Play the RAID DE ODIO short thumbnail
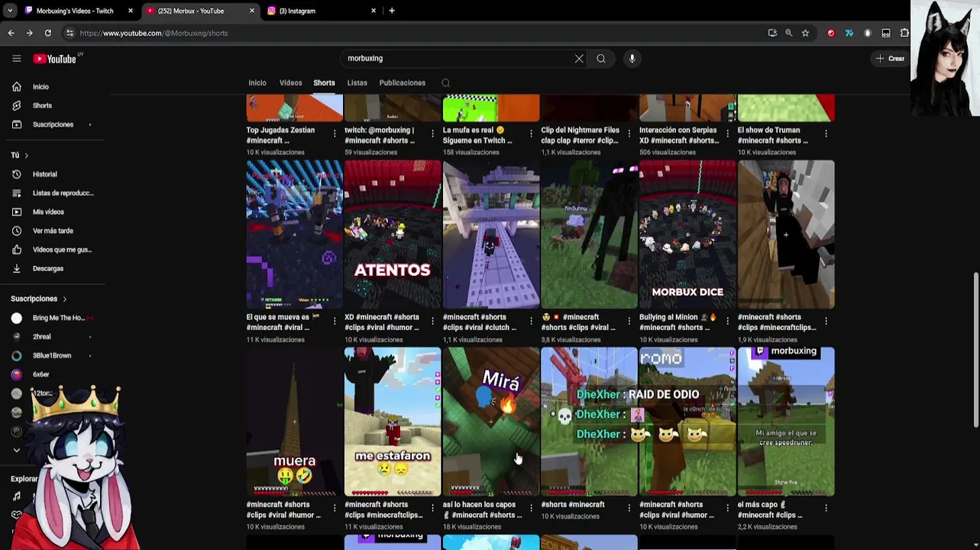The image size is (980, 550). [589, 422]
